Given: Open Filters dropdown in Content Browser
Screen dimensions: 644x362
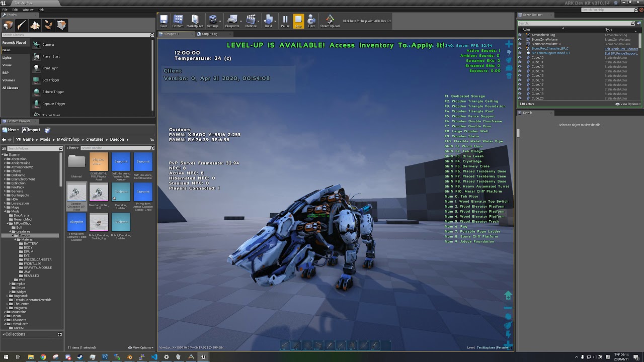Looking at the screenshot, I should 73,148.
